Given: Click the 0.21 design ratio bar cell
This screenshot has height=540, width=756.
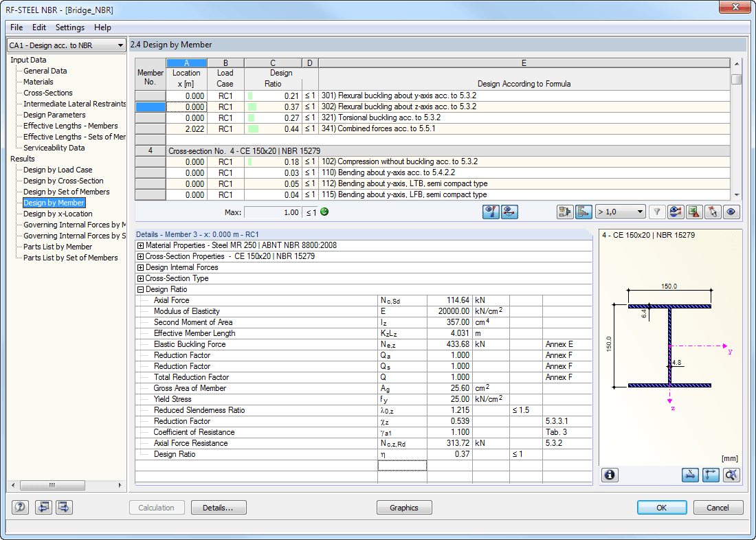Looking at the screenshot, I should [273, 96].
